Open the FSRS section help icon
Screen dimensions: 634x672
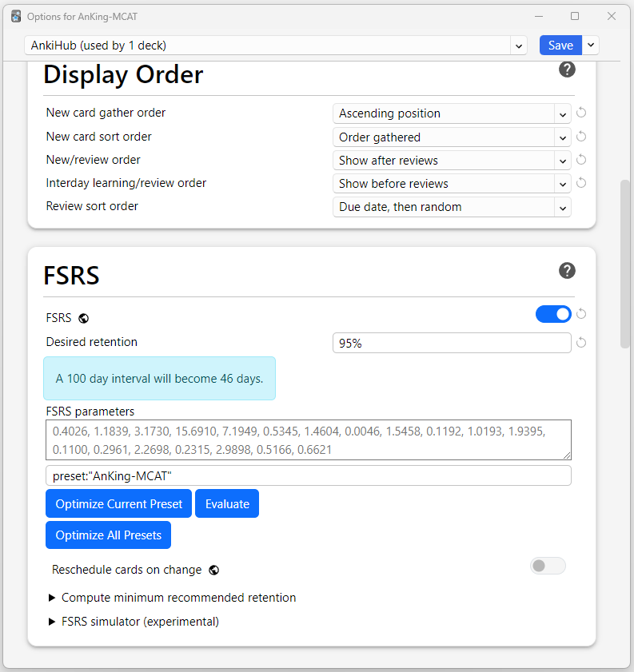[567, 270]
